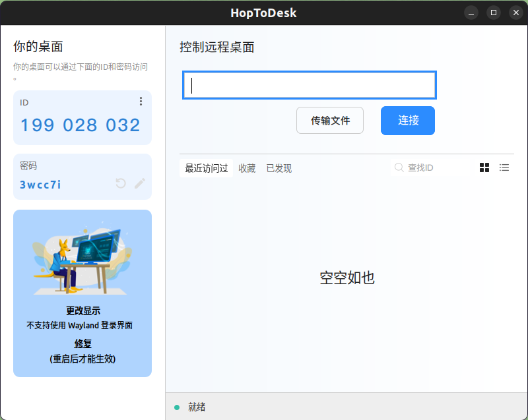Click the green status dot beside 就绪
Image resolution: width=528 pixels, height=420 pixels.
pyautogui.click(x=177, y=407)
